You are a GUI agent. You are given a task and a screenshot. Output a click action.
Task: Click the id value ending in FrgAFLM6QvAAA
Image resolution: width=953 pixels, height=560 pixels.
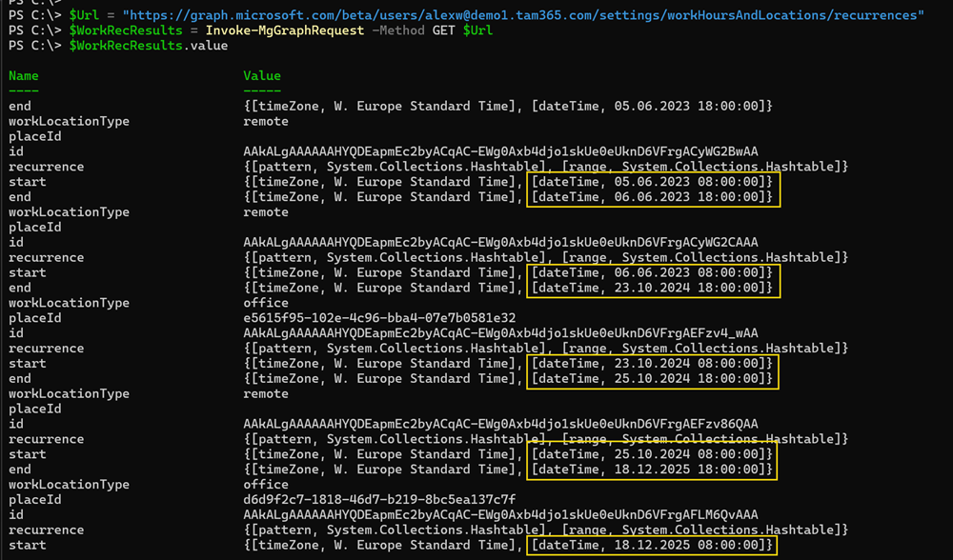click(500, 515)
